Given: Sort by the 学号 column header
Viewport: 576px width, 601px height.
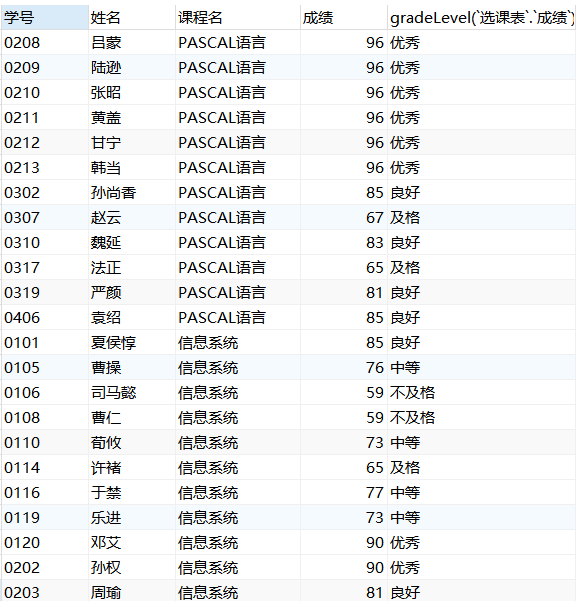Looking at the screenshot, I should tap(44, 18).
